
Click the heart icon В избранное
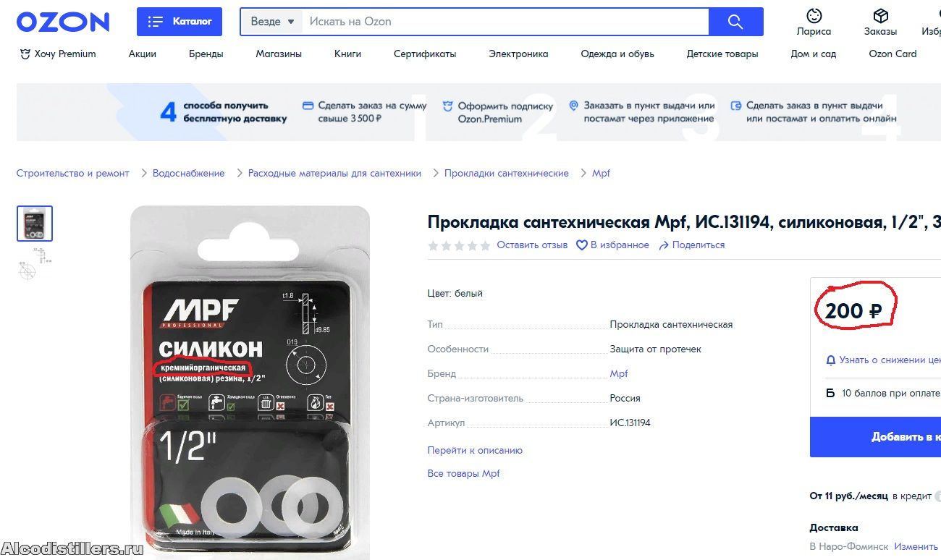pos(581,245)
